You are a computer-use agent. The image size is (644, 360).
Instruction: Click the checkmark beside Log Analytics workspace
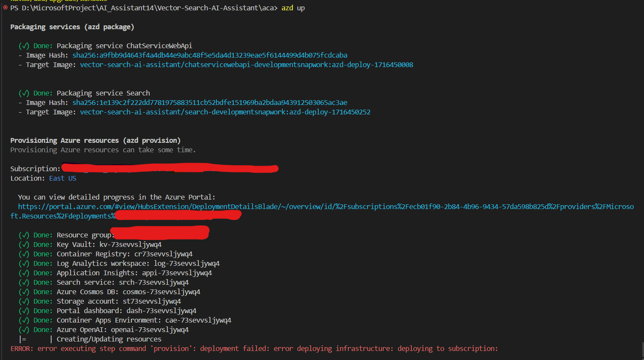[x=24, y=263]
